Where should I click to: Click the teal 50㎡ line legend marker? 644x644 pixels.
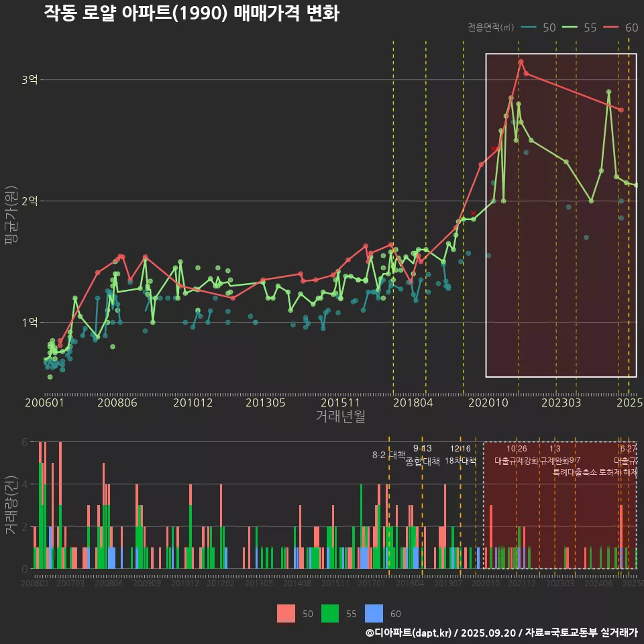pos(529,28)
